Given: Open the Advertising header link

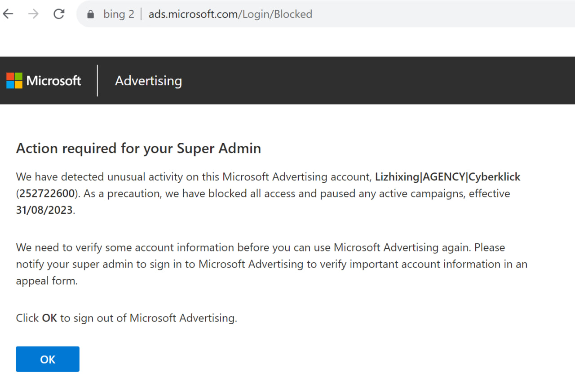Looking at the screenshot, I should point(148,81).
